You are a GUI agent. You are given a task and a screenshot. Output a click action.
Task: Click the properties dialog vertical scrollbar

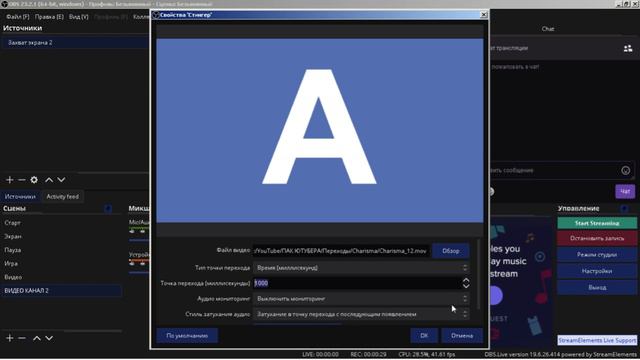point(478,274)
